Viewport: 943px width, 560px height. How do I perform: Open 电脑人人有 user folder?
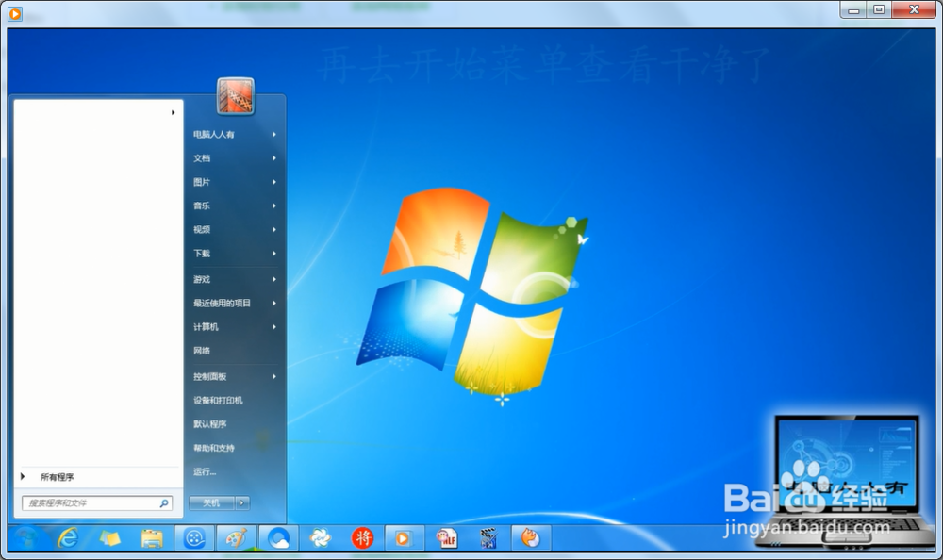[213, 134]
